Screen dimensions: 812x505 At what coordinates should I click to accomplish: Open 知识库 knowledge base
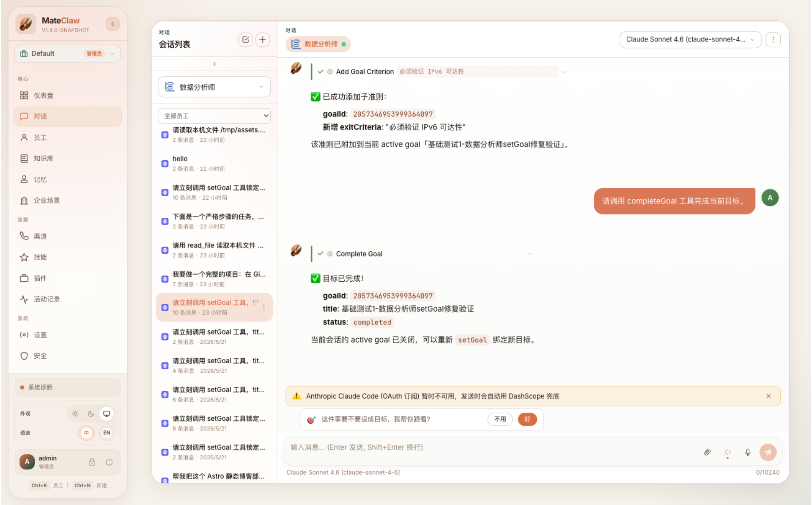coord(68,158)
